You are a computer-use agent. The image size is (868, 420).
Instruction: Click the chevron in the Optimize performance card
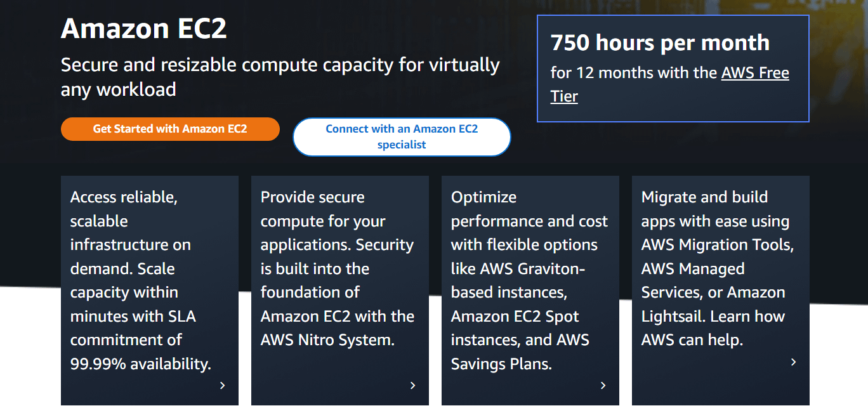coord(603,385)
